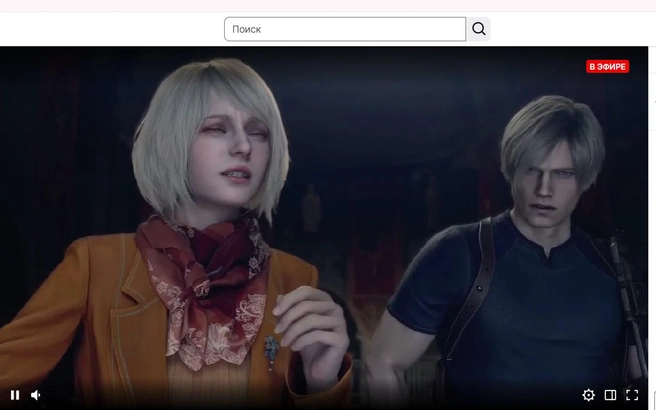Click the В ЭФИРЕ live badge
Screen dimensions: 656x410
[x=607, y=67]
